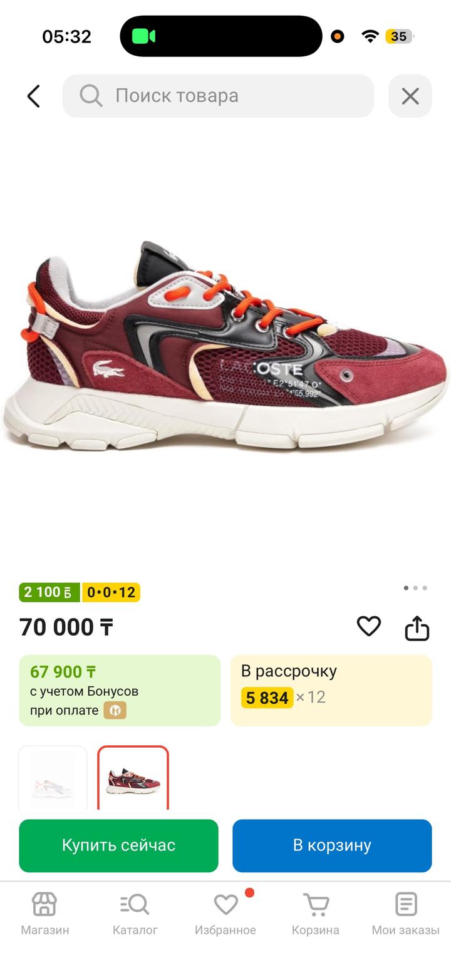451x980 pixels.
Task: Tap the back arrow icon
Action: [x=34, y=96]
